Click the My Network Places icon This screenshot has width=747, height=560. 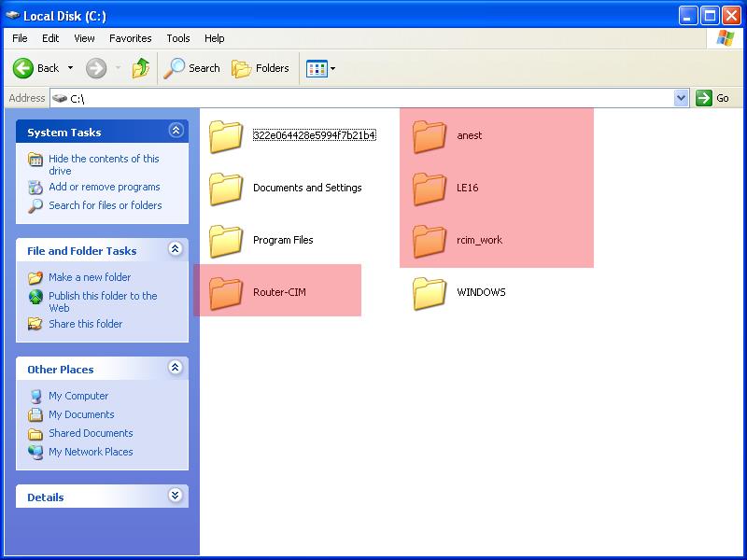click(x=35, y=452)
